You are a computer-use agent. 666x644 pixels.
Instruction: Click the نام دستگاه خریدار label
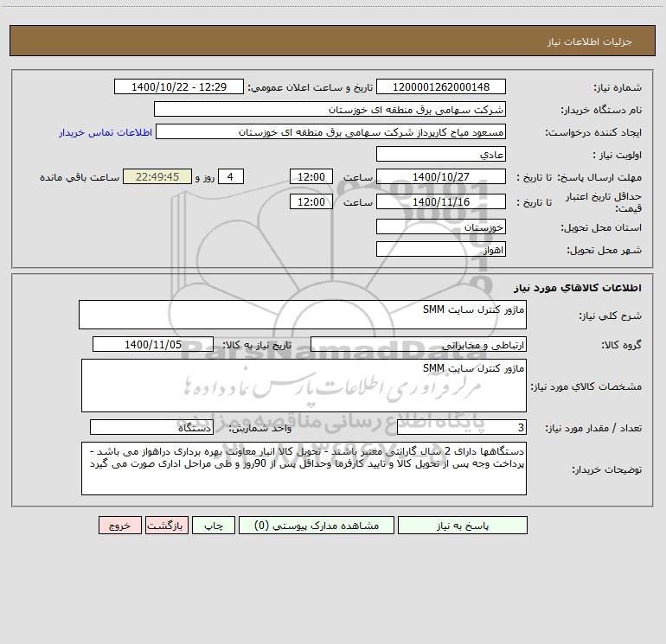point(601,110)
